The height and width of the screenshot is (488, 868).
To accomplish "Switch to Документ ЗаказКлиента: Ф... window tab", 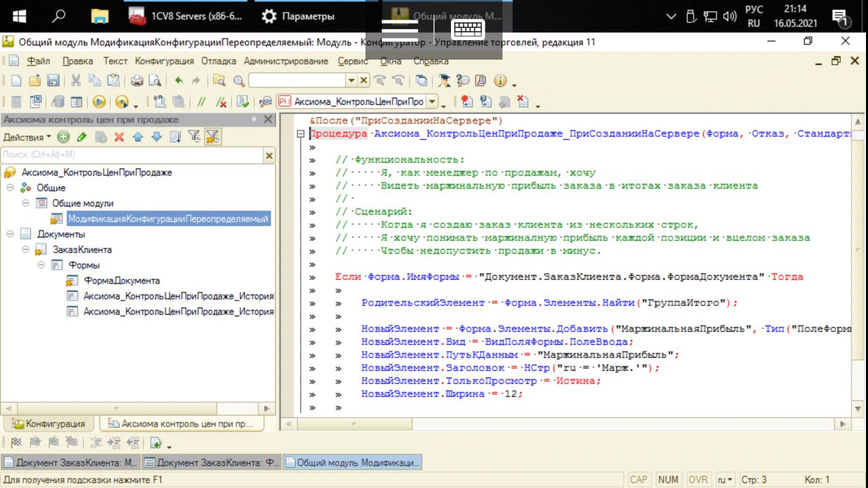I will (212, 463).
